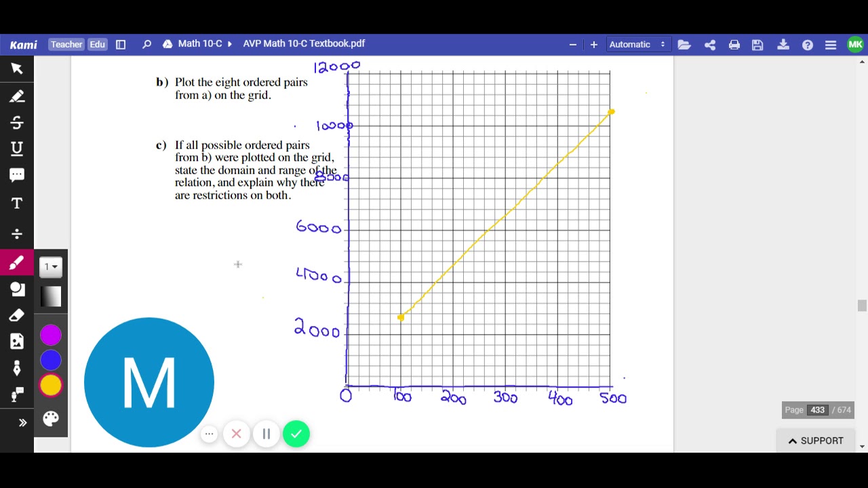
Task: Finish recording with green checkmark
Action: [296, 434]
